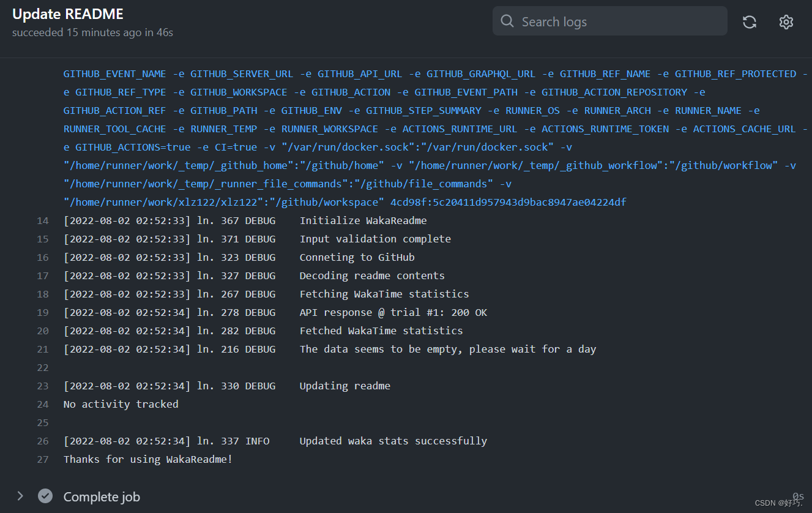The height and width of the screenshot is (513, 812).
Task: Click 'Conneting to GitHub' log message
Action: [x=357, y=257]
